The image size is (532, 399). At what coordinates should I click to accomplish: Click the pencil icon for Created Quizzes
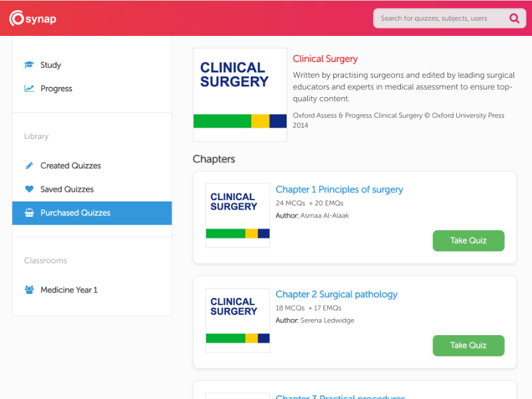coord(29,166)
